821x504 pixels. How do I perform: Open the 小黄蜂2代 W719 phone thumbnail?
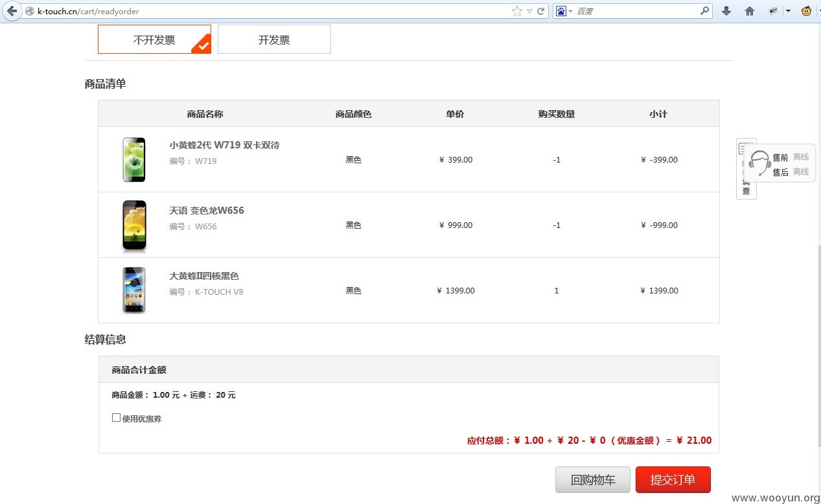coord(134,159)
